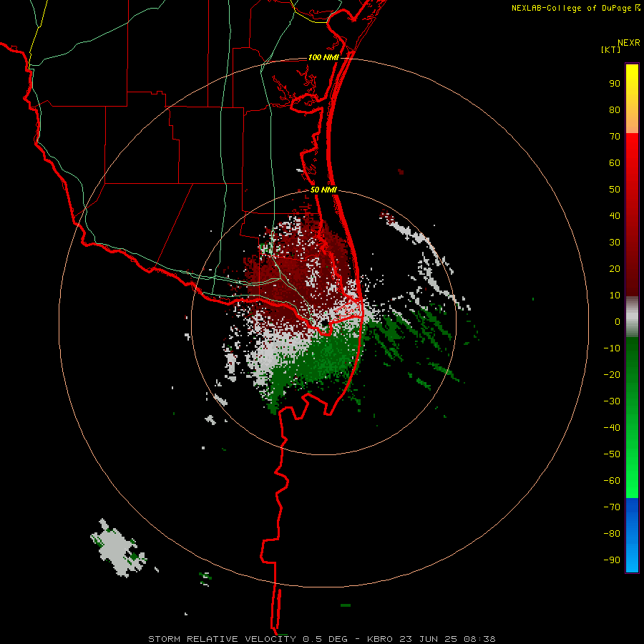Click the 100 NMI range ring label
Screen dimensions: 644x644
click(x=323, y=57)
